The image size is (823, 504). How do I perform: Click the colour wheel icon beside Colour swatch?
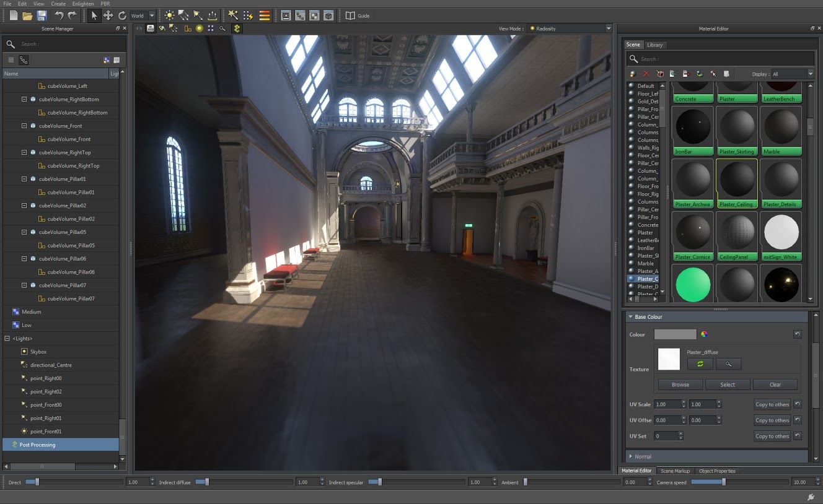pyautogui.click(x=704, y=334)
